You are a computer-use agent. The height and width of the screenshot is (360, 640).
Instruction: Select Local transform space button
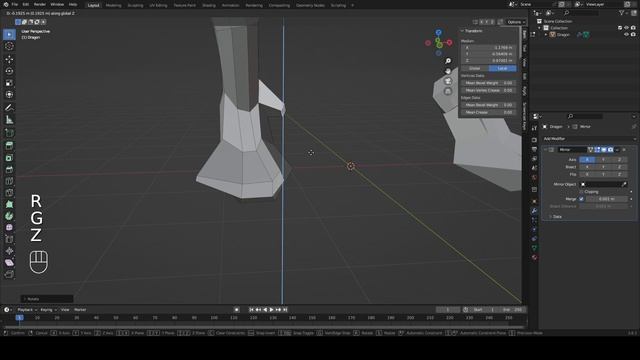pyautogui.click(x=502, y=69)
